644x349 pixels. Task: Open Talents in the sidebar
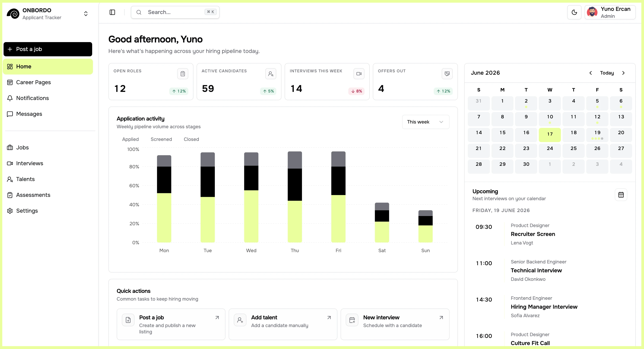coord(48,179)
